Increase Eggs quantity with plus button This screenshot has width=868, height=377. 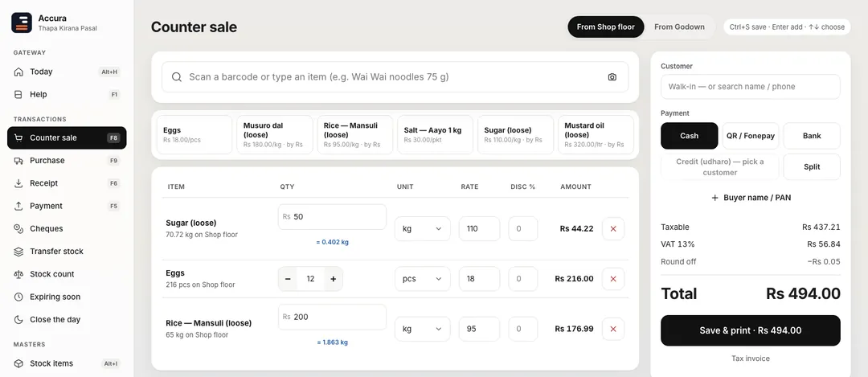[x=334, y=279]
